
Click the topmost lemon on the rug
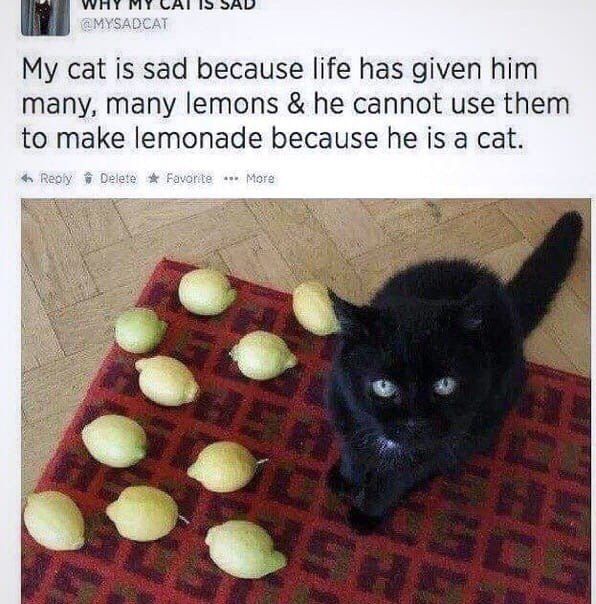(207, 292)
